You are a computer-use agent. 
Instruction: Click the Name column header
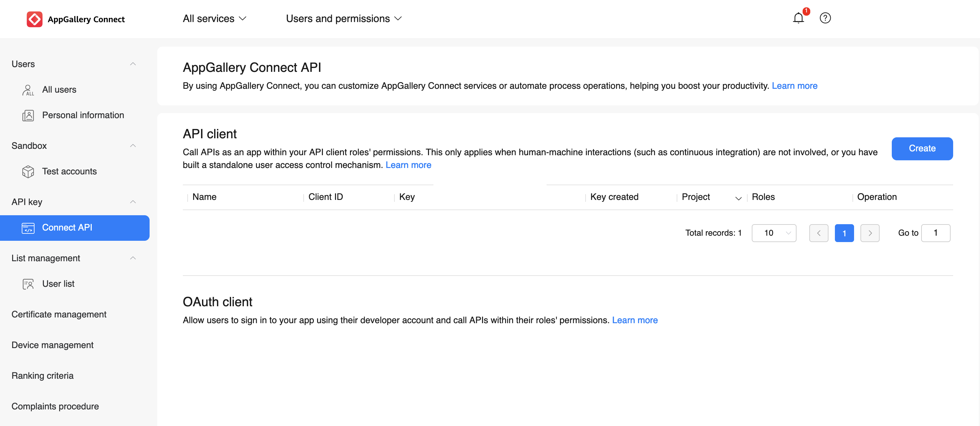pos(204,197)
